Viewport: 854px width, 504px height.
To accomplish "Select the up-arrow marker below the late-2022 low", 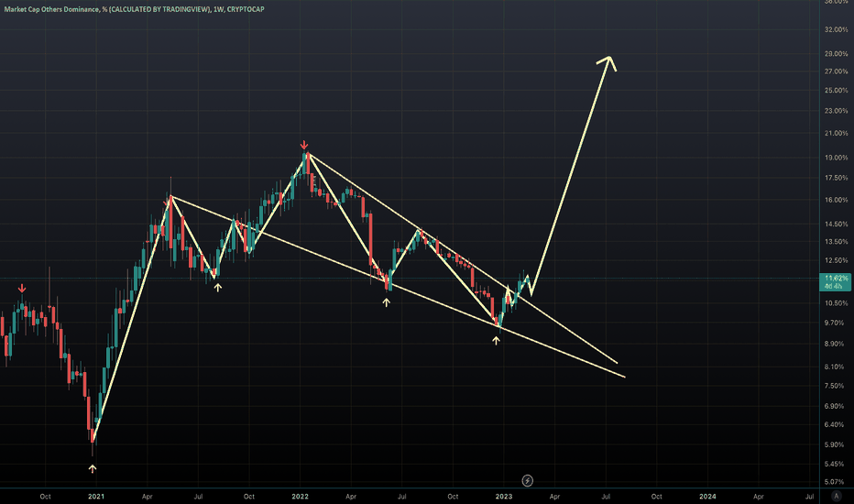I will [496, 341].
